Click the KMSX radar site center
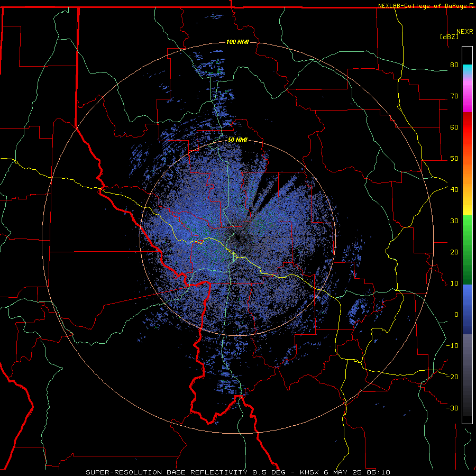Screen dimensions: 476x476 (237, 237)
